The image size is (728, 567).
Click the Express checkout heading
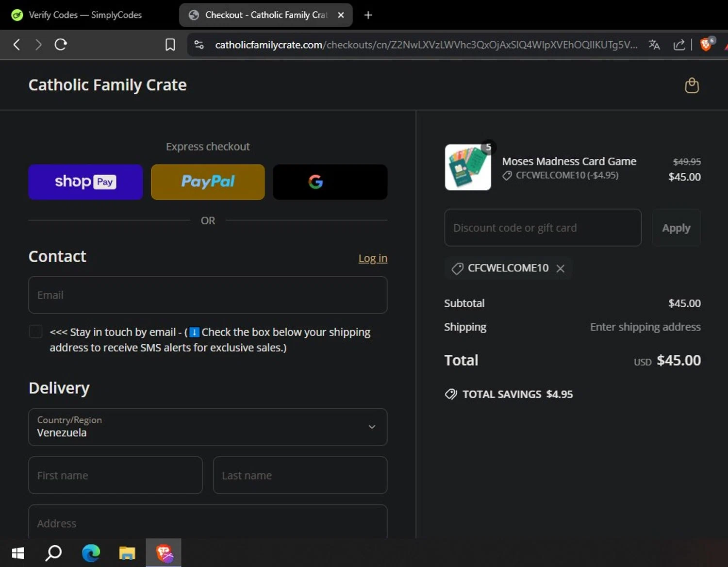(208, 147)
